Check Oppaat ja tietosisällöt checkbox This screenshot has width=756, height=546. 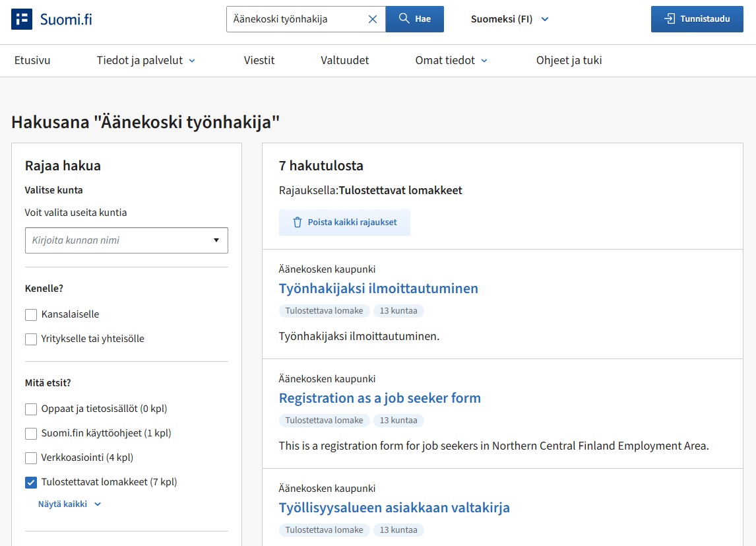point(31,409)
